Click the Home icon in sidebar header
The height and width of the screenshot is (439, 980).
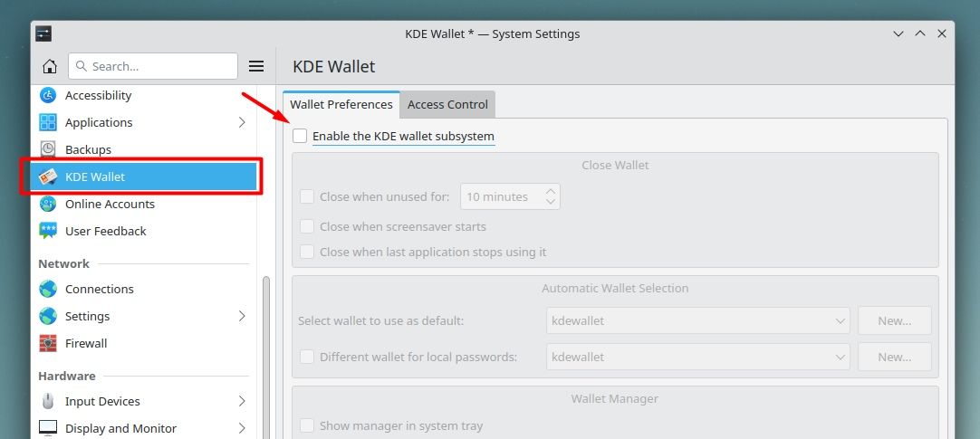tap(50, 66)
